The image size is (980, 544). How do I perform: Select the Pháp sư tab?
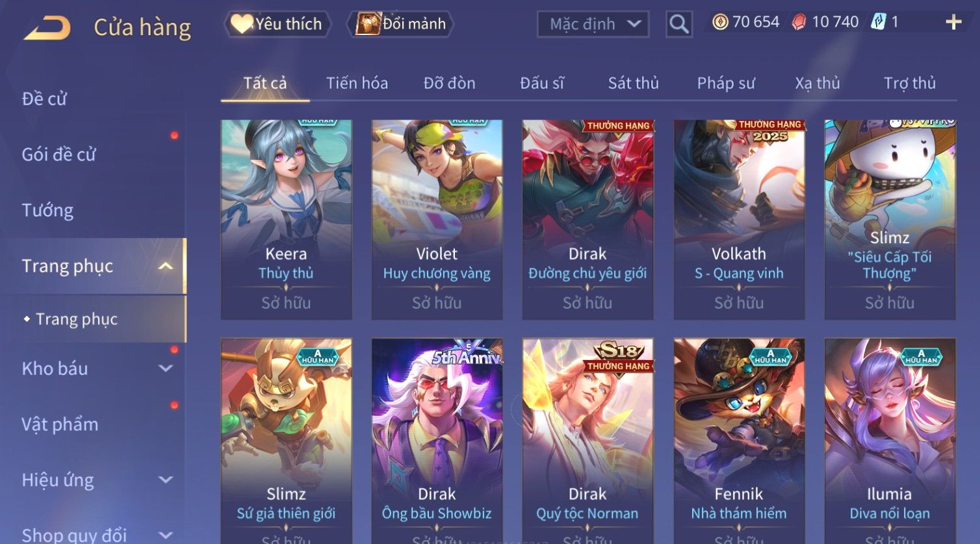[726, 83]
